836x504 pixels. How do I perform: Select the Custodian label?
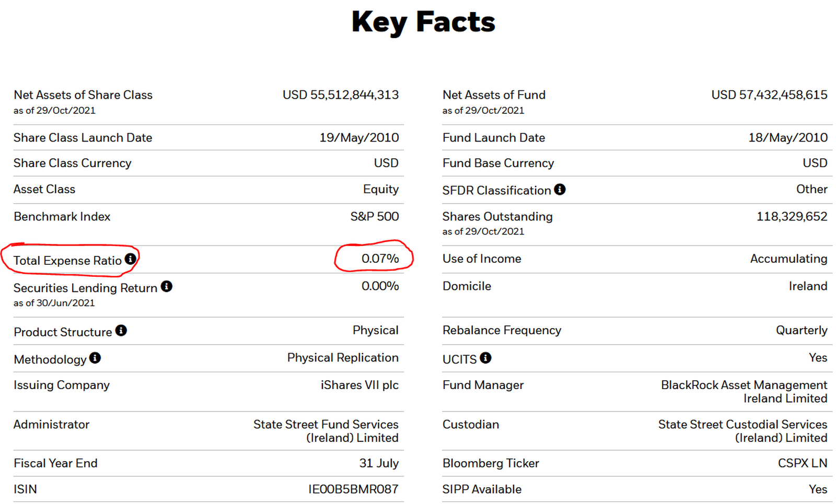click(x=471, y=425)
